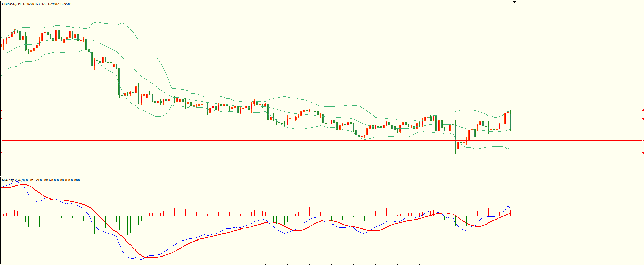This screenshot has width=644, height=265.
Task: Click the MACD value 0.000000
Action: pyautogui.click(x=75, y=180)
